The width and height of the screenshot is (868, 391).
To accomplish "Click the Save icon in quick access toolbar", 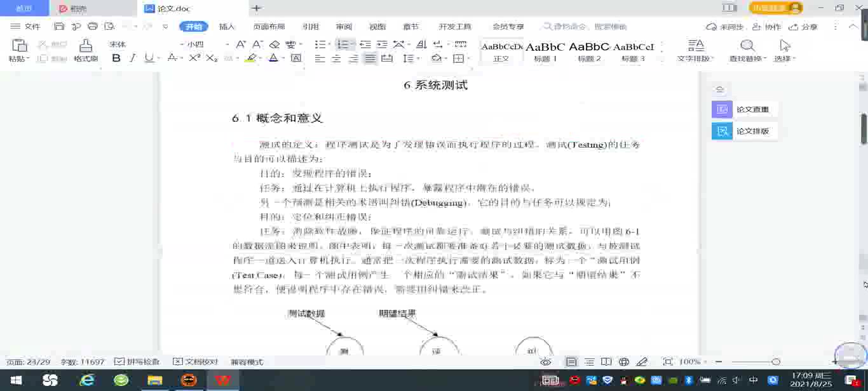I will coord(59,27).
